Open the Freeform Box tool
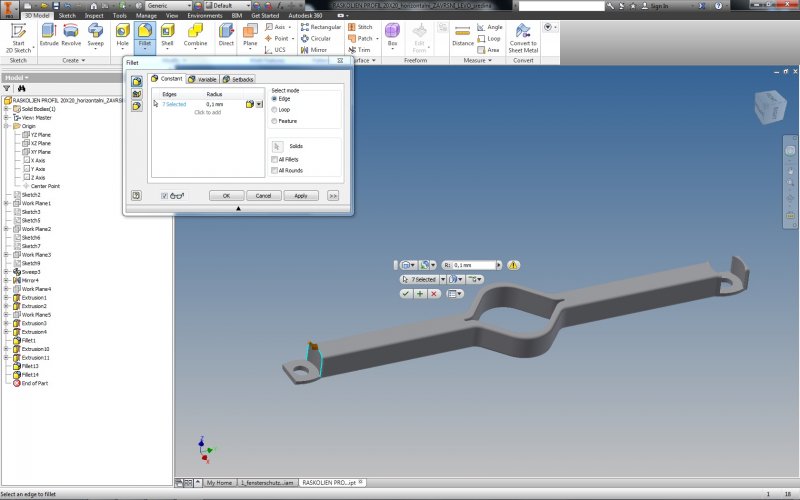Viewport: 800px width, 500px height. (x=392, y=35)
